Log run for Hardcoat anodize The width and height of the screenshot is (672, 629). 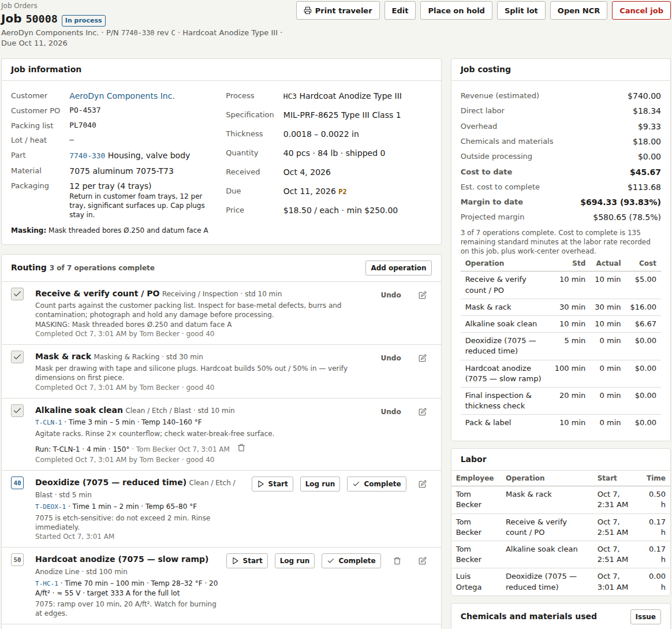pyautogui.click(x=294, y=561)
